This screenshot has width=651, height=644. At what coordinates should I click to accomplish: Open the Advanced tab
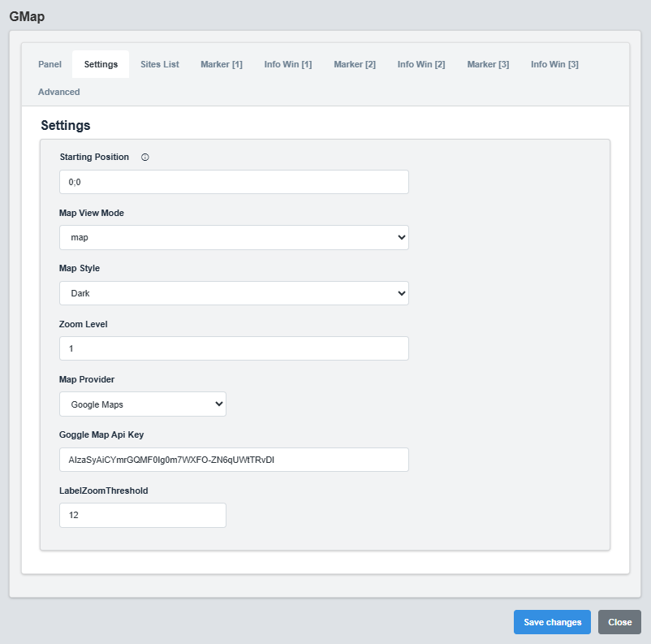click(x=58, y=92)
